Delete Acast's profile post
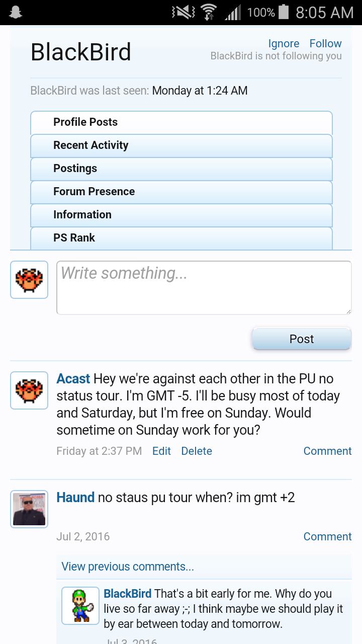Viewport: 362px width, 644px height. tap(197, 451)
